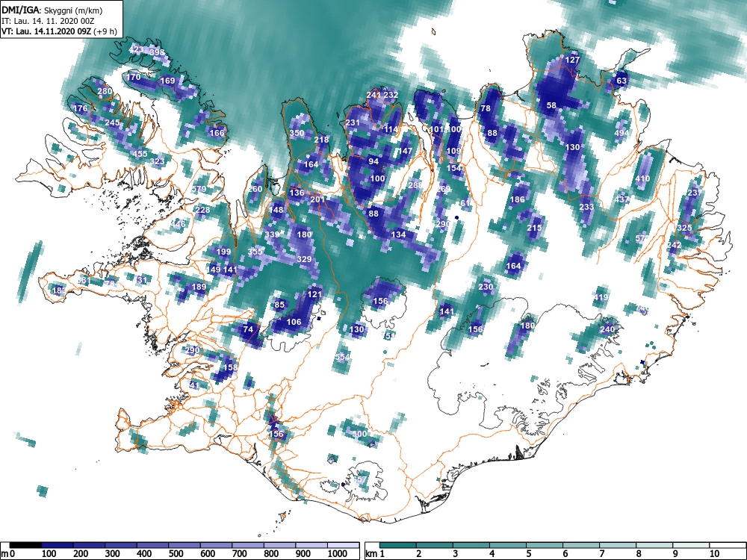Click the visibility value 186 on the map

[x=517, y=199]
